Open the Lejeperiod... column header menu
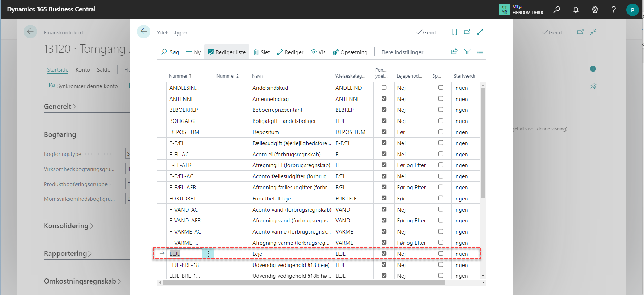Screen dimensions: 644x295 [x=410, y=76]
